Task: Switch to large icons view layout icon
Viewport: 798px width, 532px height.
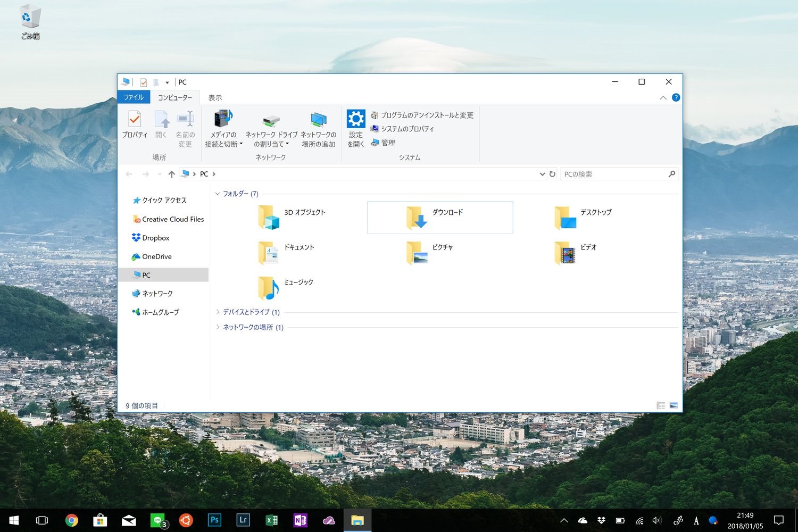Action: click(x=674, y=405)
